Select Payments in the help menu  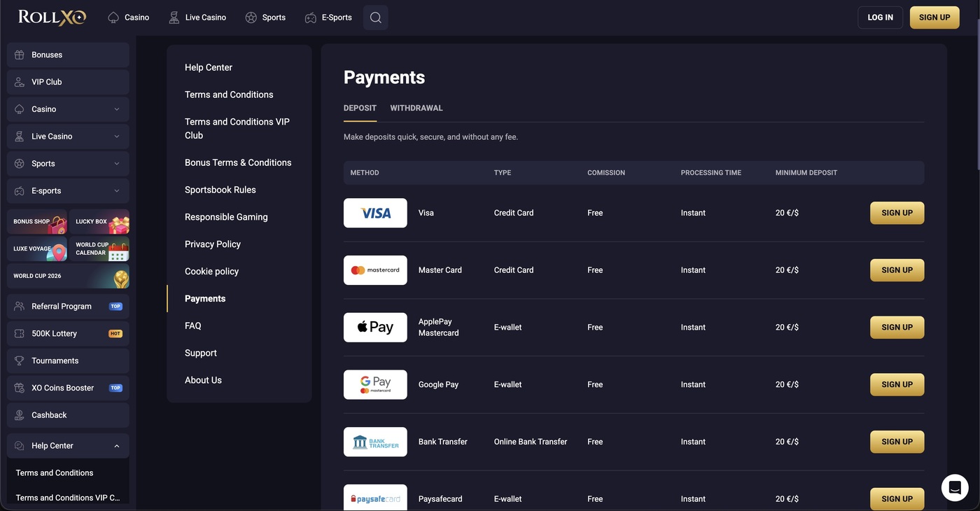(205, 299)
